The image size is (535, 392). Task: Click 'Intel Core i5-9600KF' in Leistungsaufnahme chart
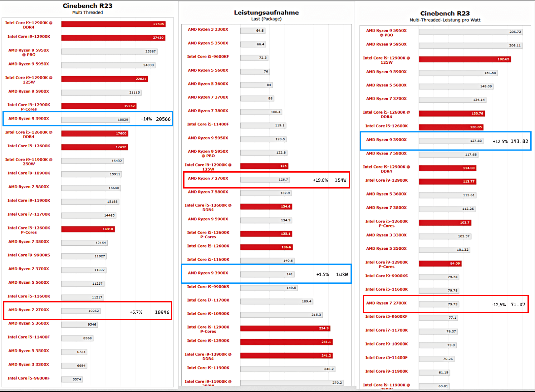[x=208, y=57]
